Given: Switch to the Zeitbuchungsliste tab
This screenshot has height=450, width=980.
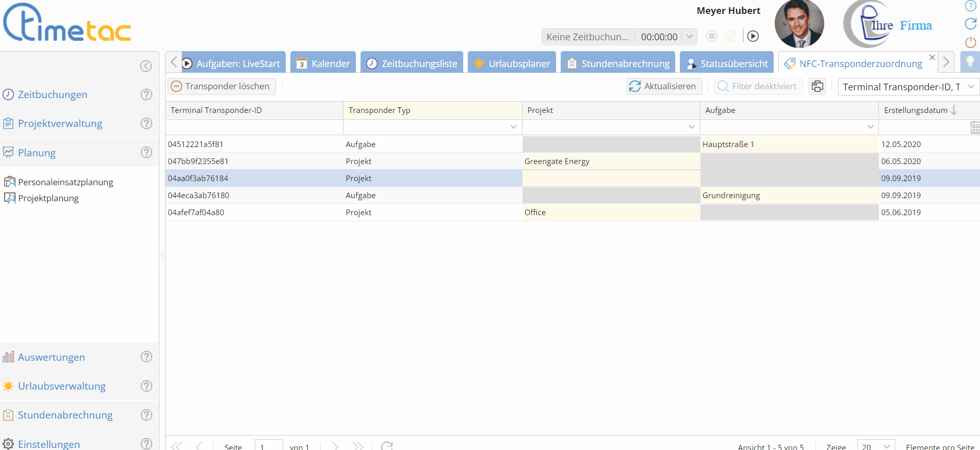Looking at the screenshot, I should click(412, 63).
